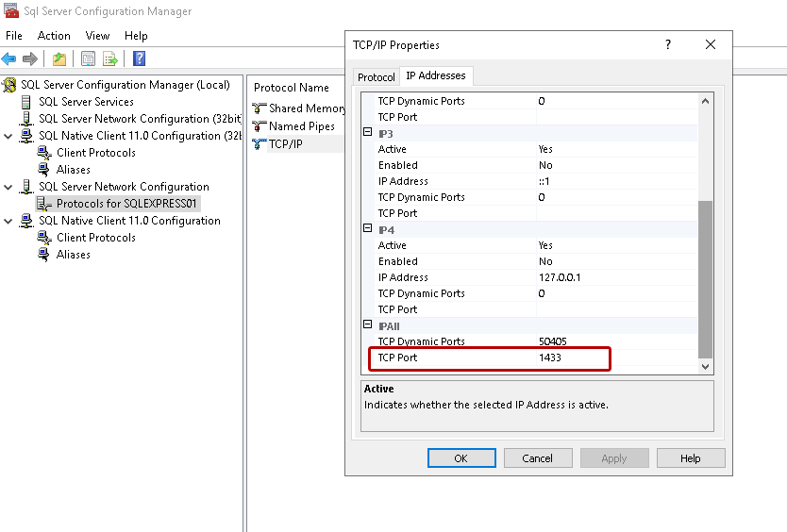This screenshot has height=532, width=787.
Task: Click the question mark button in dialog title
Action: pos(668,44)
